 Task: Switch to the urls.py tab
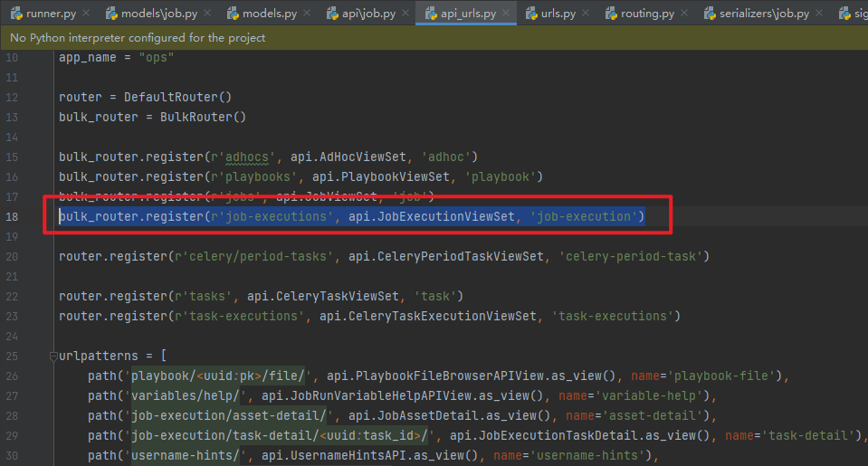coord(563,14)
